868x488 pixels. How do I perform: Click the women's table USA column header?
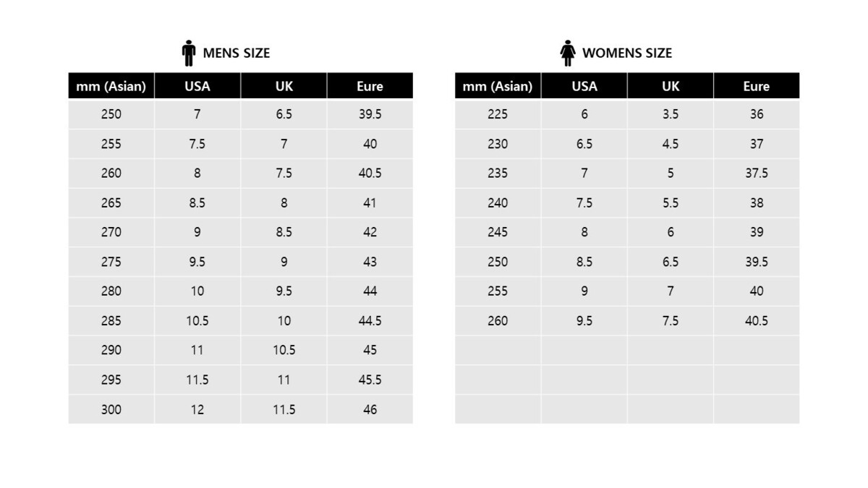pos(584,86)
